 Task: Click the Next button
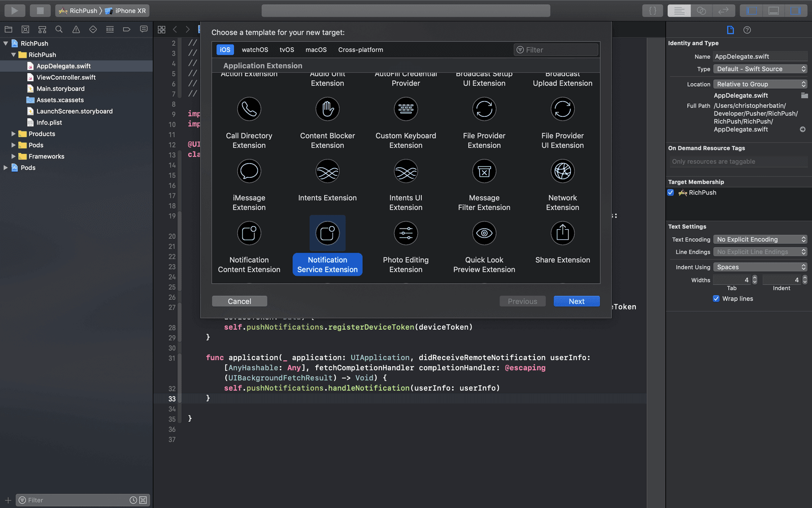pyautogui.click(x=577, y=301)
